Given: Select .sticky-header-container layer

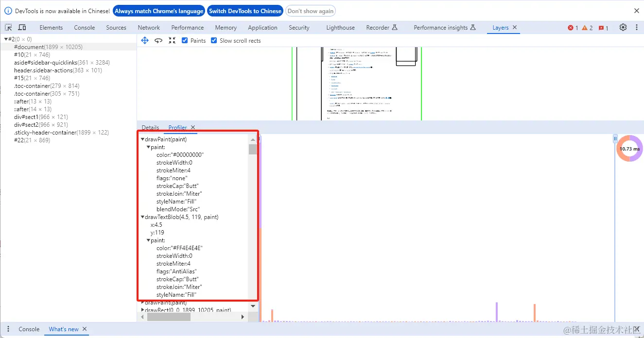Looking at the screenshot, I should tap(68, 133).
